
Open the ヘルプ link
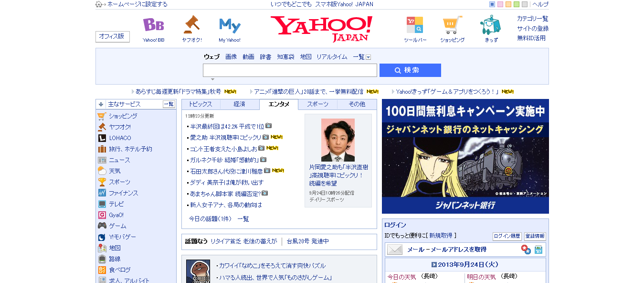[x=540, y=4]
